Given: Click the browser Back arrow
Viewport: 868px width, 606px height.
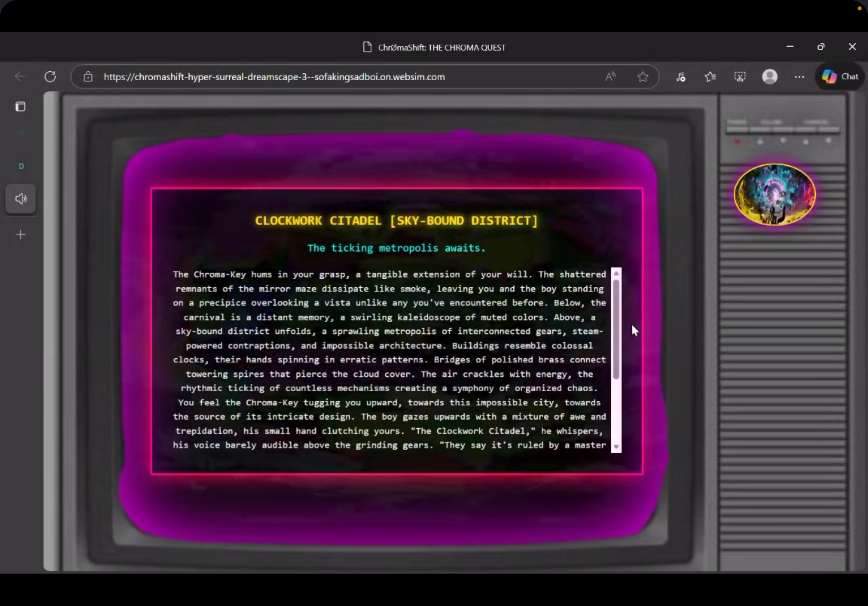Looking at the screenshot, I should (x=20, y=77).
